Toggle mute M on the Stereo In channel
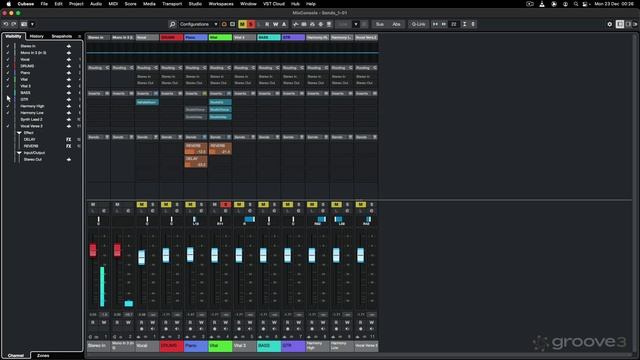Screen dimensions: 640x360 pos(93,204)
